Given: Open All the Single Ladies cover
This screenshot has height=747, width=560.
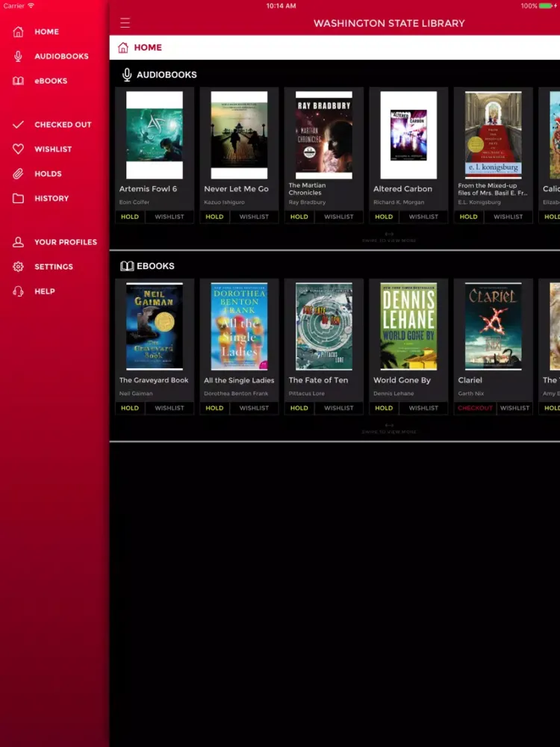Looking at the screenshot, I should click(239, 326).
